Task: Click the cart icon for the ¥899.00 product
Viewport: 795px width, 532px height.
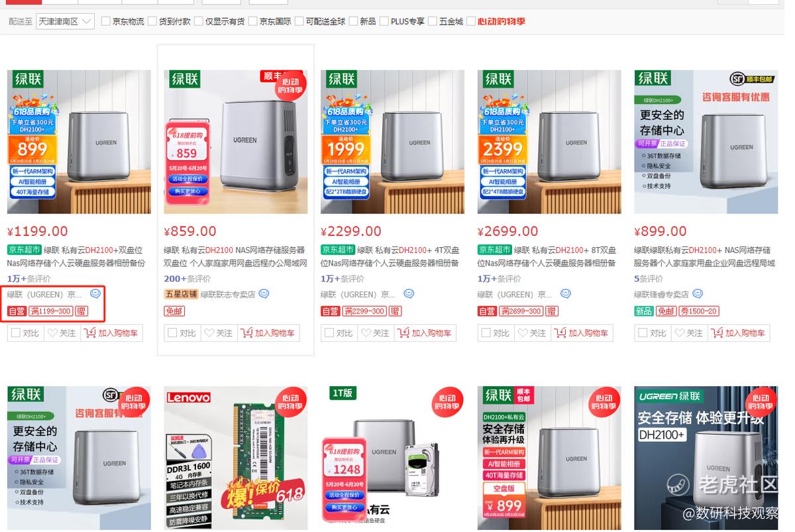Action: tap(717, 333)
